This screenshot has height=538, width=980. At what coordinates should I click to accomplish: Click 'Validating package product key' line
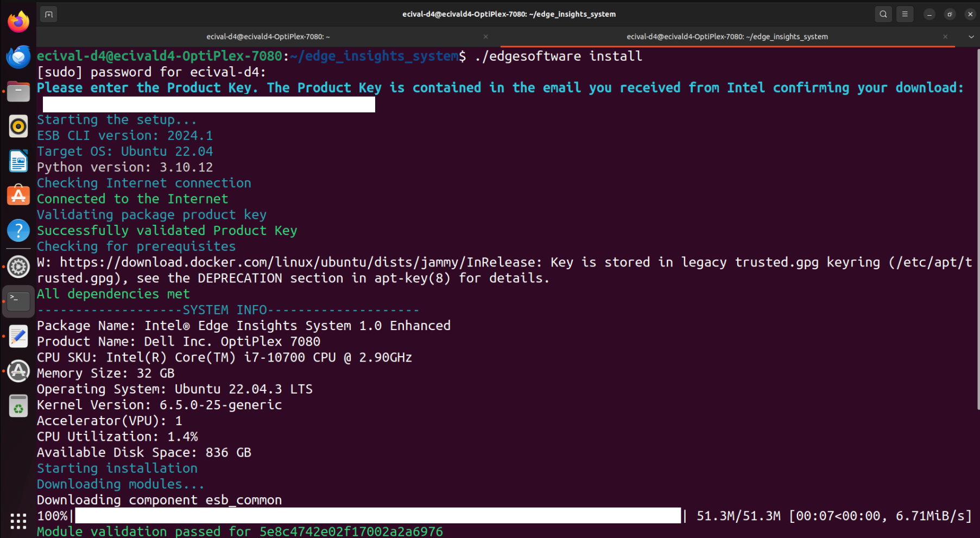[151, 215]
